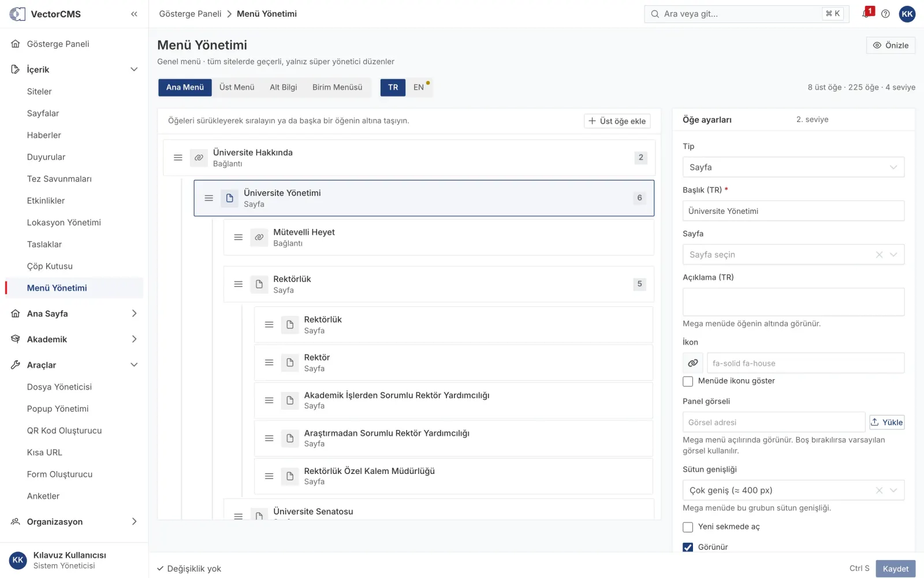This screenshot has height=578, width=924.
Task: Click the Kaydet save button
Action: (x=896, y=569)
